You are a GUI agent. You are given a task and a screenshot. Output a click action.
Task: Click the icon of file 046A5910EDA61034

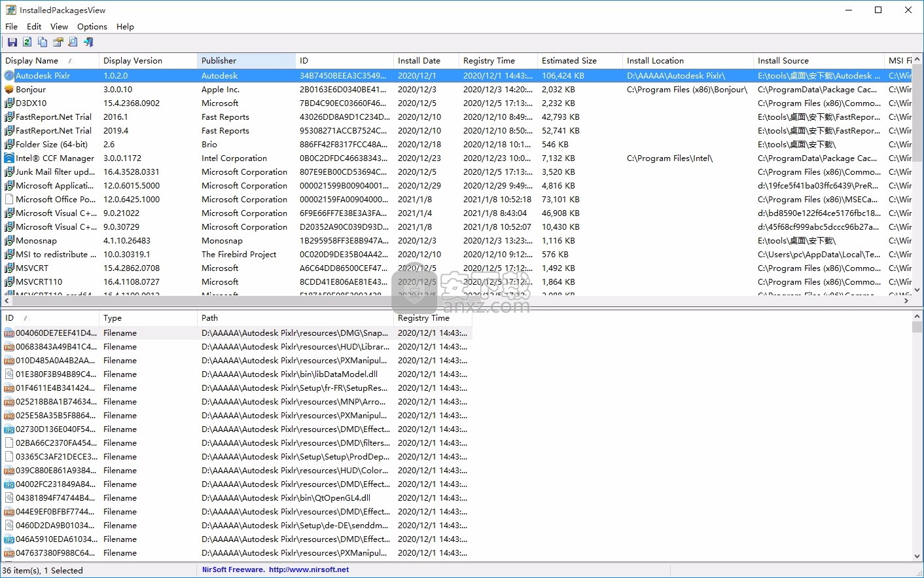9,539
